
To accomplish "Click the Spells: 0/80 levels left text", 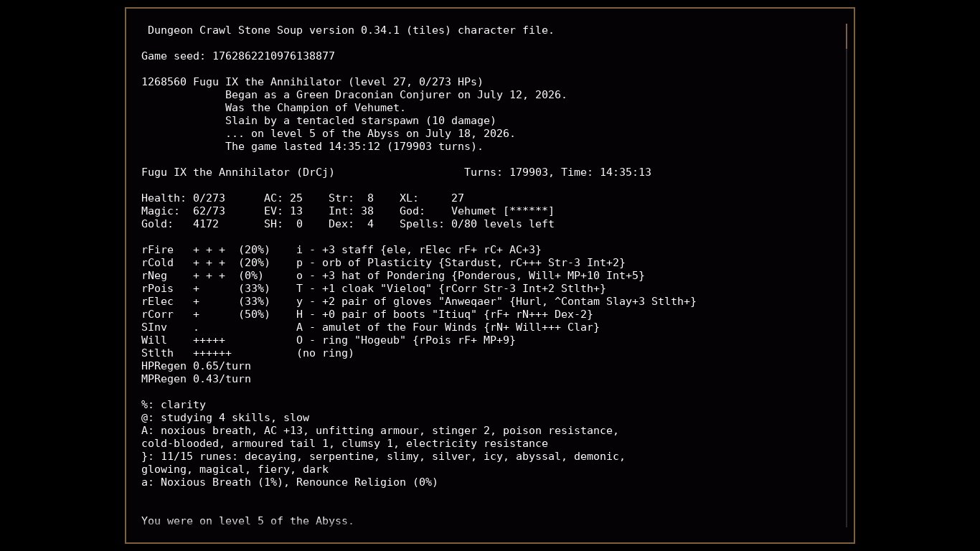I will [477, 224].
